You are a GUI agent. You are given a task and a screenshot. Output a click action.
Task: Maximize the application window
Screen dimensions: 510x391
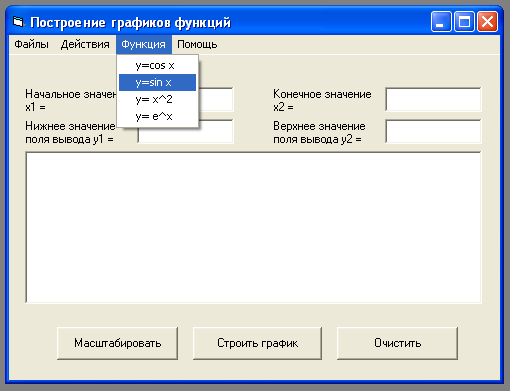pyautogui.click(x=464, y=22)
